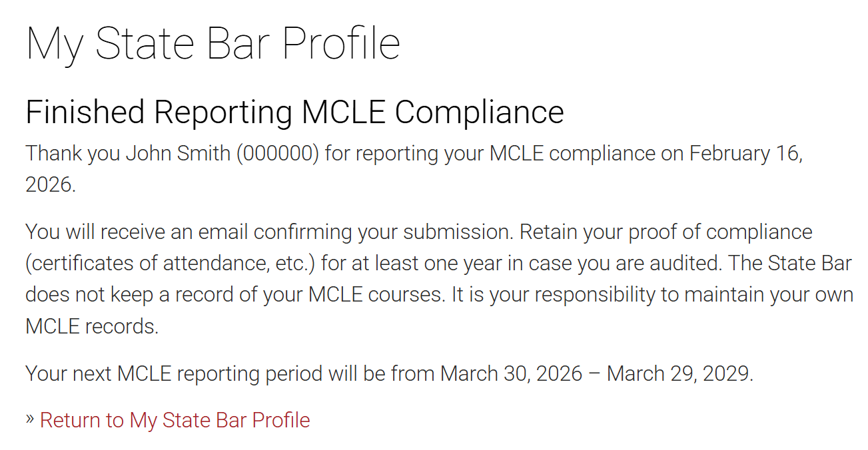
Task: Click the text 'MCLE records.' ending the paragraph
Action: 92,326
